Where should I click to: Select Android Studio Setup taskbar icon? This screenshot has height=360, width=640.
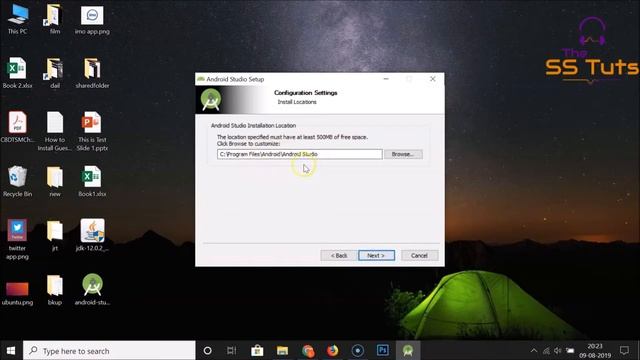(x=408, y=351)
